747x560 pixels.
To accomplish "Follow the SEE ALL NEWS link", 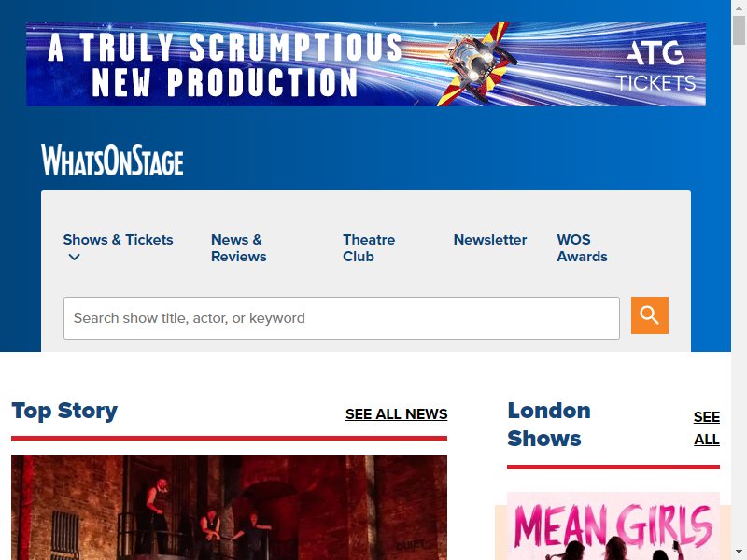I will coord(396,413).
